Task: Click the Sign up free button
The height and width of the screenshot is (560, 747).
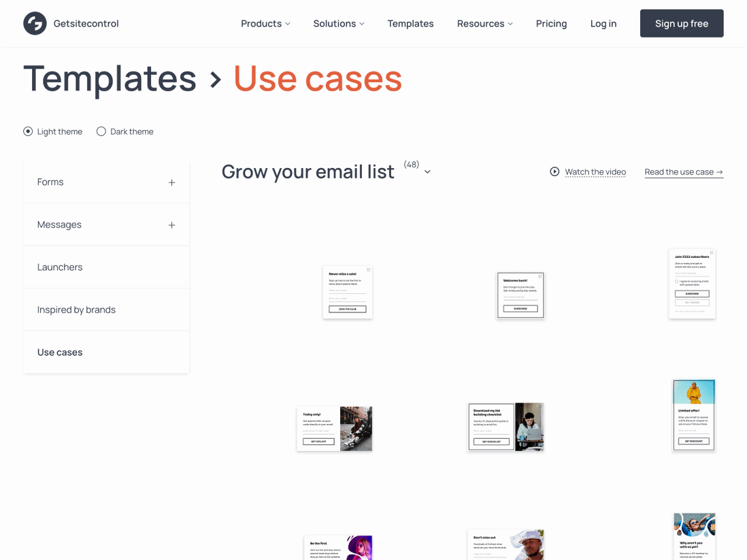Action: point(681,23)
